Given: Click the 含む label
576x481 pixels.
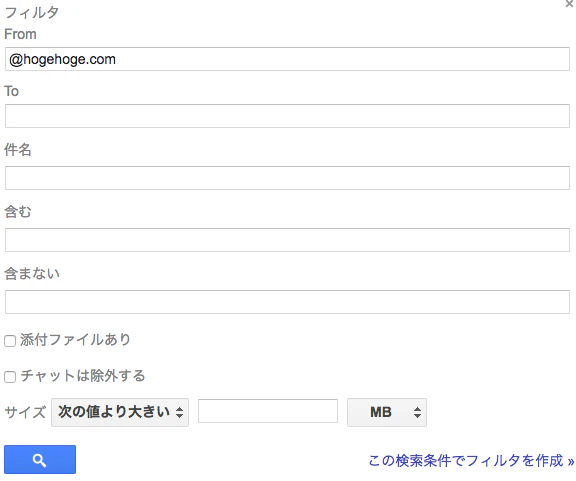Looking at the screenshot, I should point(18,212).
